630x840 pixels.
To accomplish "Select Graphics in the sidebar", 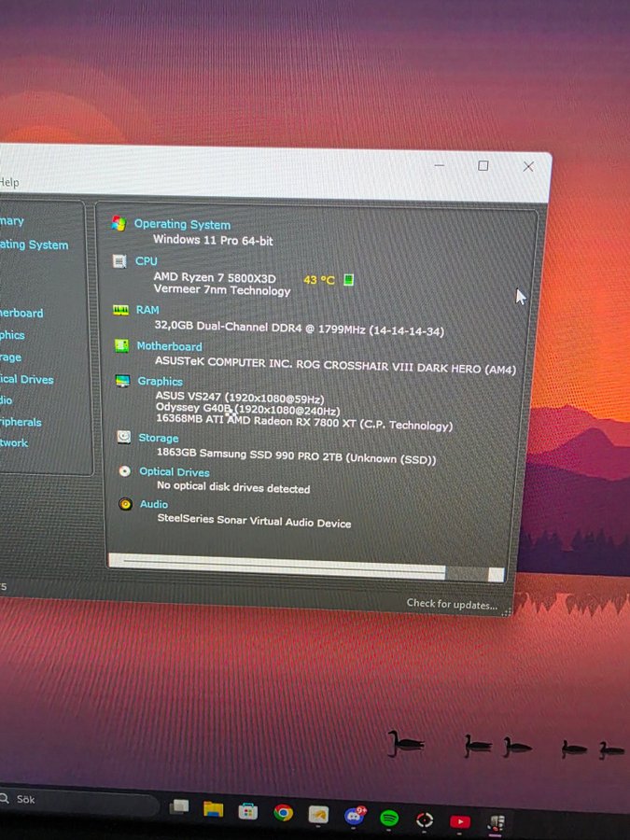I will coord(12,335).
